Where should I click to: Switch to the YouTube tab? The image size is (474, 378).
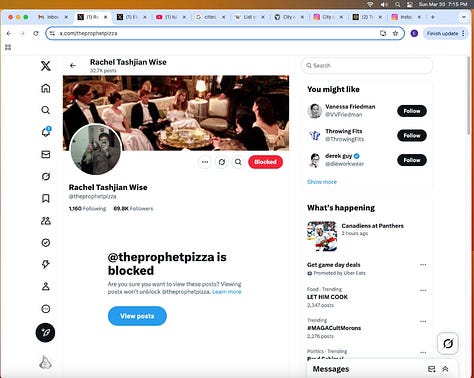coord(171,17)
